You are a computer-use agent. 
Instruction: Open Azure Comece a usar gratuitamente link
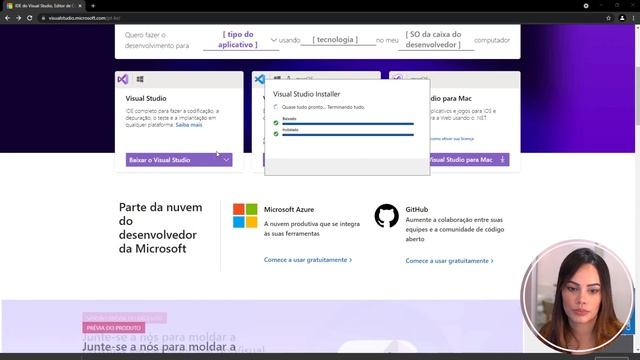[x=308, y=260]
